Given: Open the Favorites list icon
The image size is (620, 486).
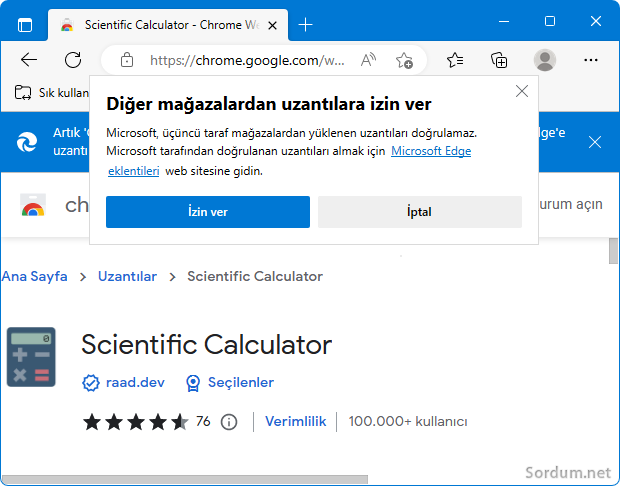Looking at the screenshot, I should (455, 60).
